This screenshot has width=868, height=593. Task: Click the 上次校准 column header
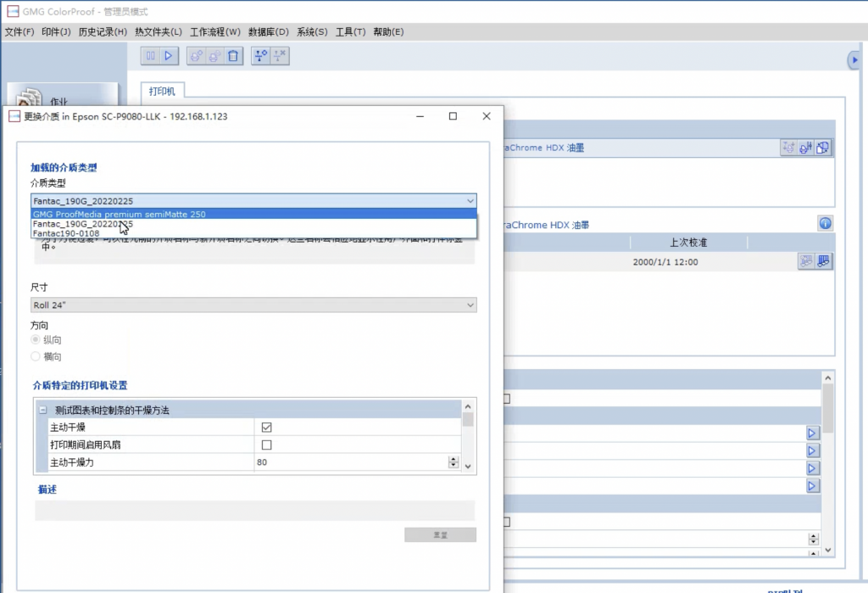688,242
